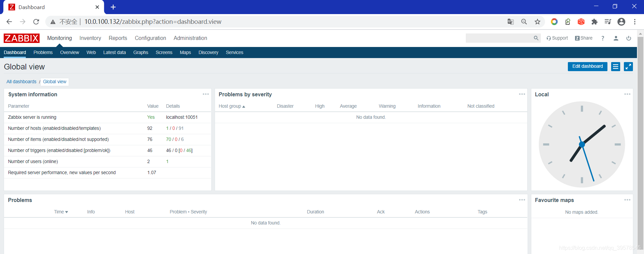Sort Problems by Time column

(x=61, y=212)
